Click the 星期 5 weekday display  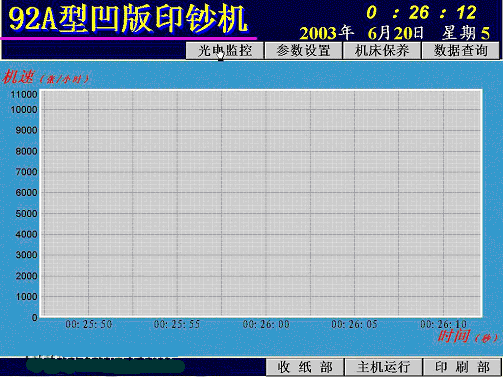(x=466, y=33)
